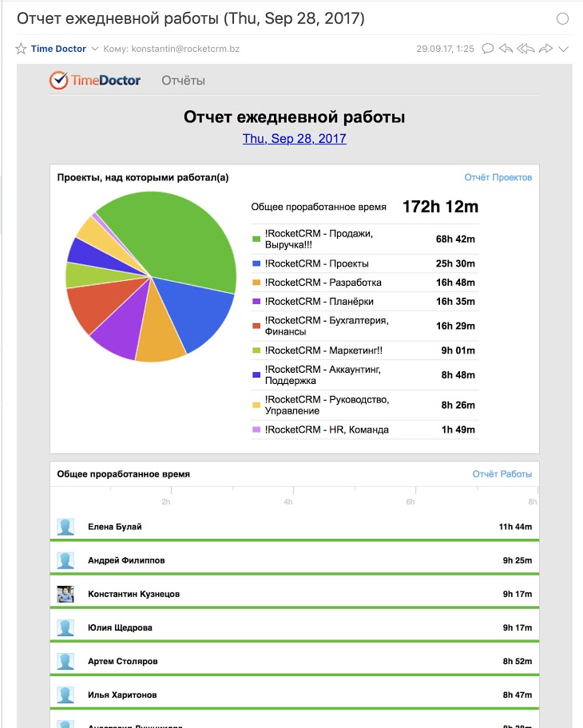583x728 pixels.
Task: Click the blue Проекты legend swatch
Action: (256, 263)
